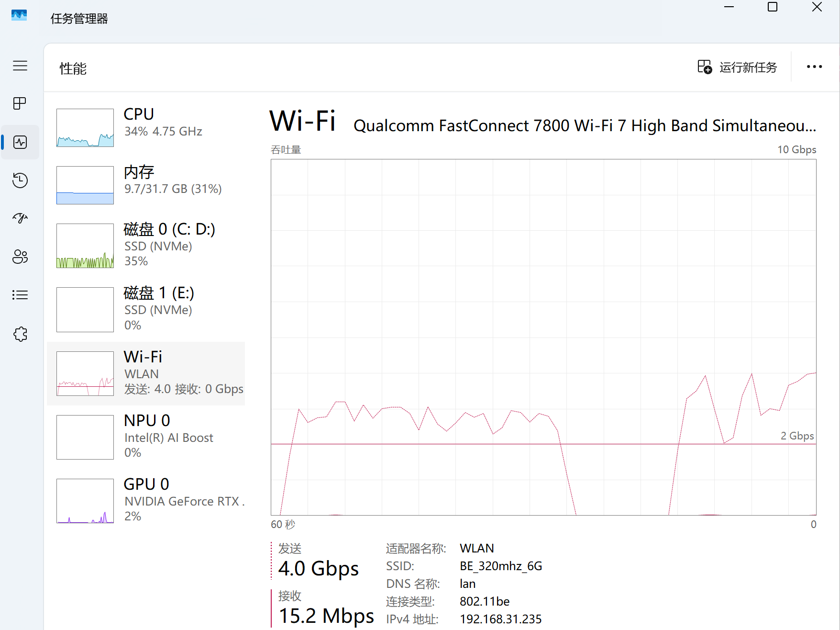Screen dimensions: 840x630
Task: Open the Processes page icon
Action: tap(20, 103)
